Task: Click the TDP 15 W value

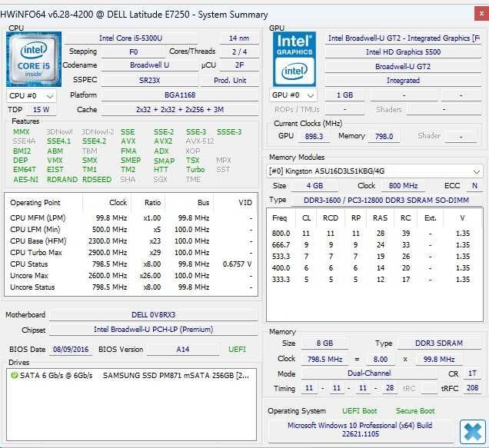Action: [41, 110]
